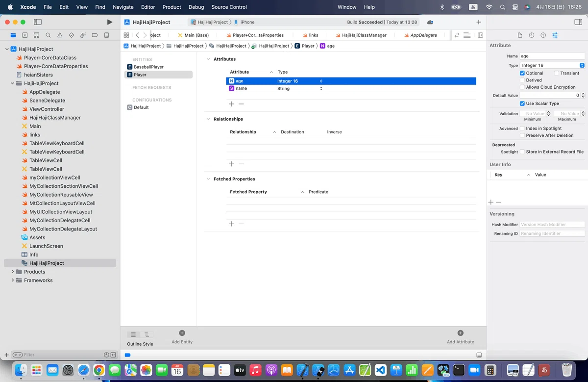Add an attribute with the Attributes plus button
The width and height of the screenshot is (588, 382).
click(231, 104)
